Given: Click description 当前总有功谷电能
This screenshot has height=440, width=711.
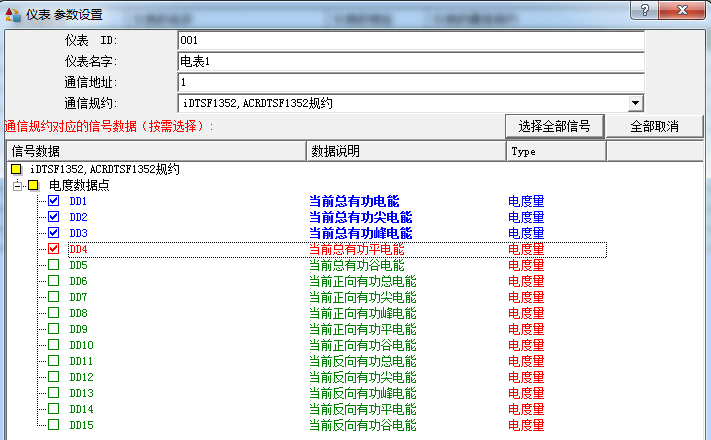Looking at the screenshot, I should point(356,265).
